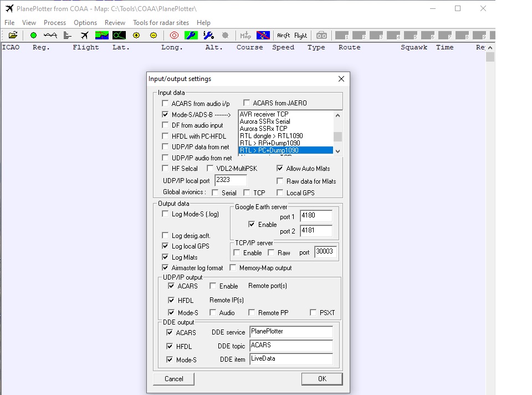
Task: Click memory slot 6 toolbar icon
Action: point(427,36)
